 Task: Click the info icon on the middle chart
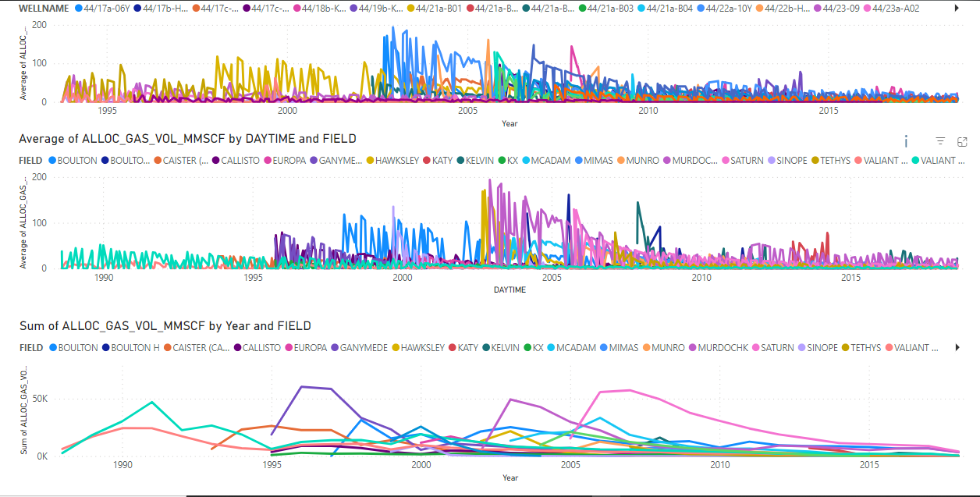pos(906,141)
